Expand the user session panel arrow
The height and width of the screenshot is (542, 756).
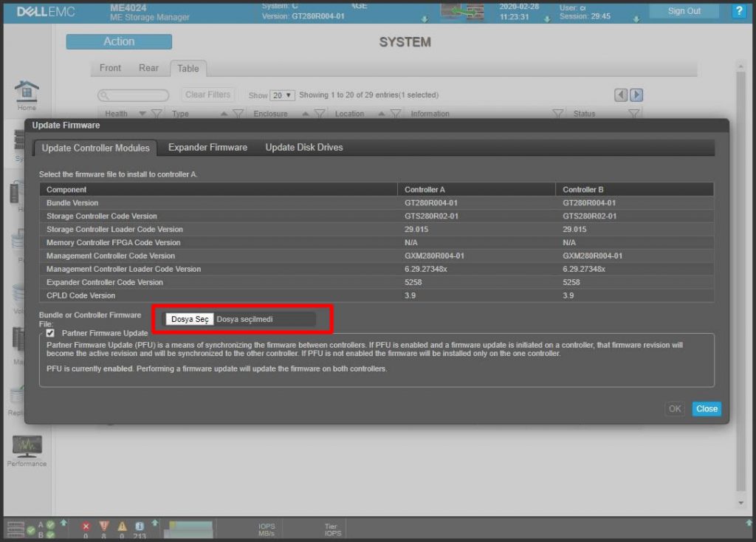click(636, 19)
